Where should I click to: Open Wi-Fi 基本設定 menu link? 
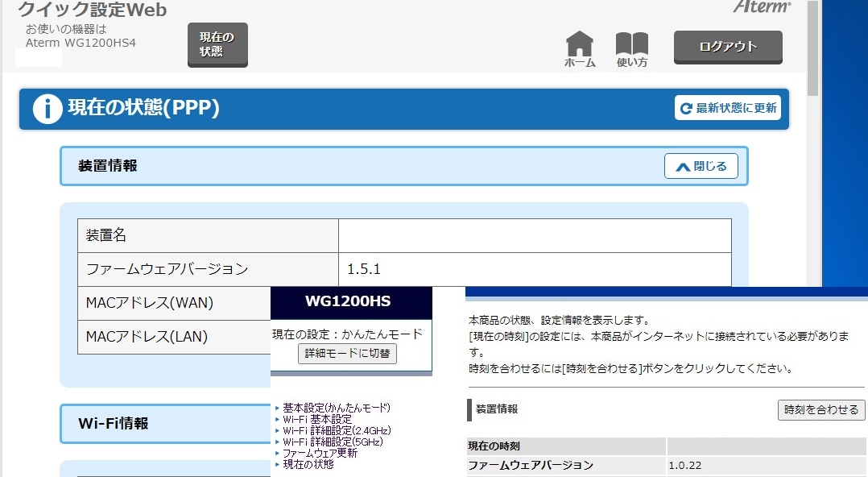click(x=317, y=419)
